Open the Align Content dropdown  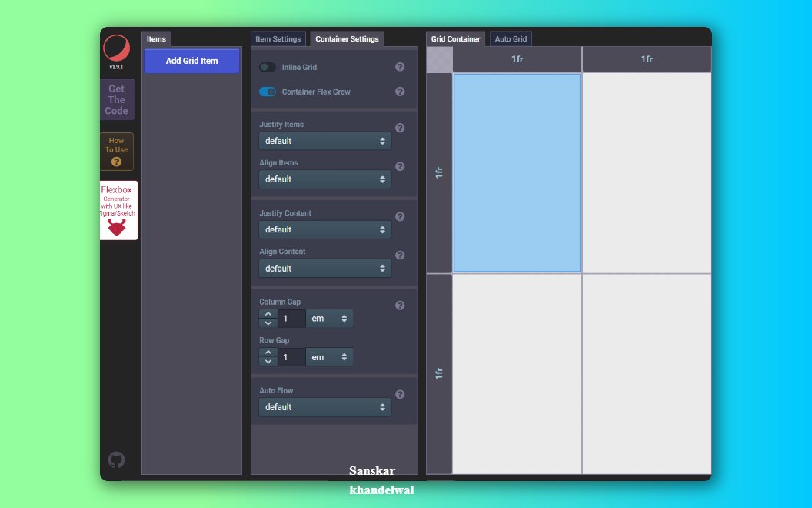[325, 269]
